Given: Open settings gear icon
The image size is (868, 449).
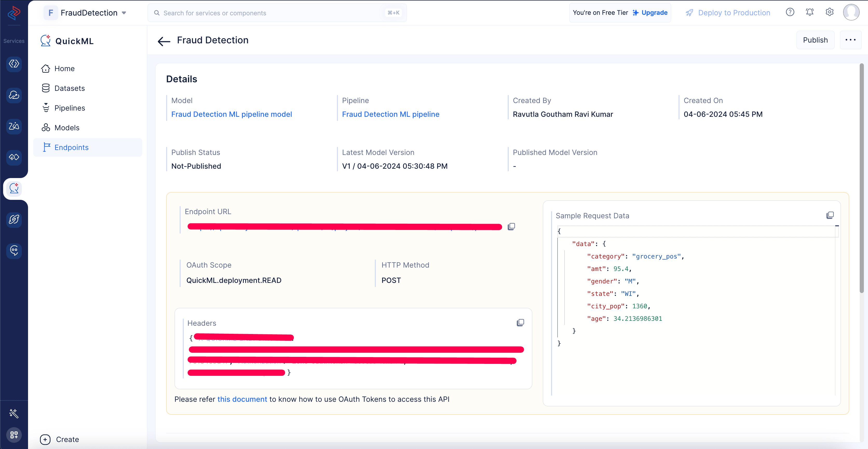Looking at the screenshot, I should click(x=830, y=12).
